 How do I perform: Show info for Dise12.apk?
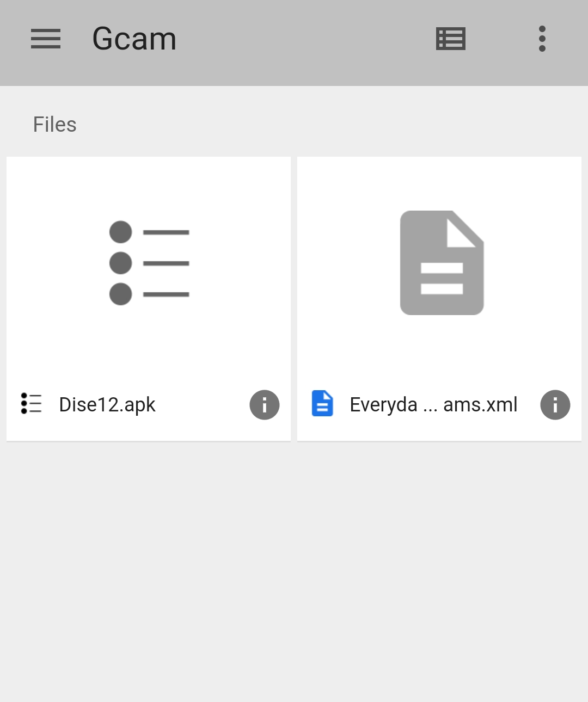(x=265, y=405)
